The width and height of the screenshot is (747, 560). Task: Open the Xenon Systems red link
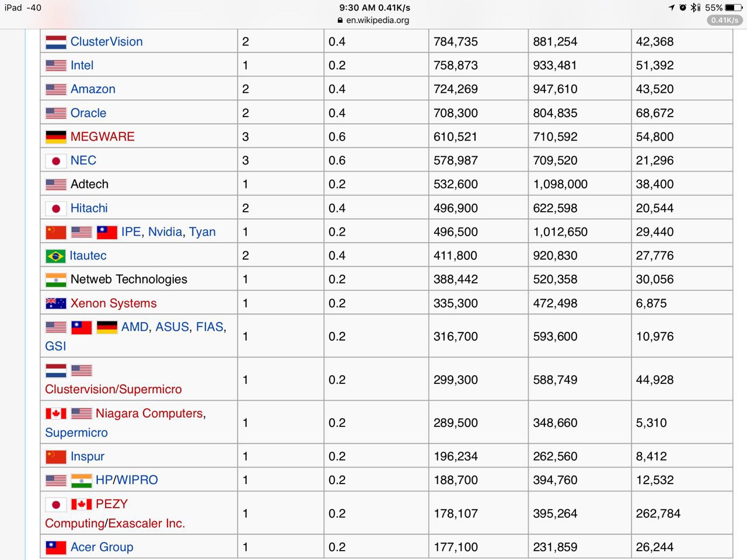[113, 303]
